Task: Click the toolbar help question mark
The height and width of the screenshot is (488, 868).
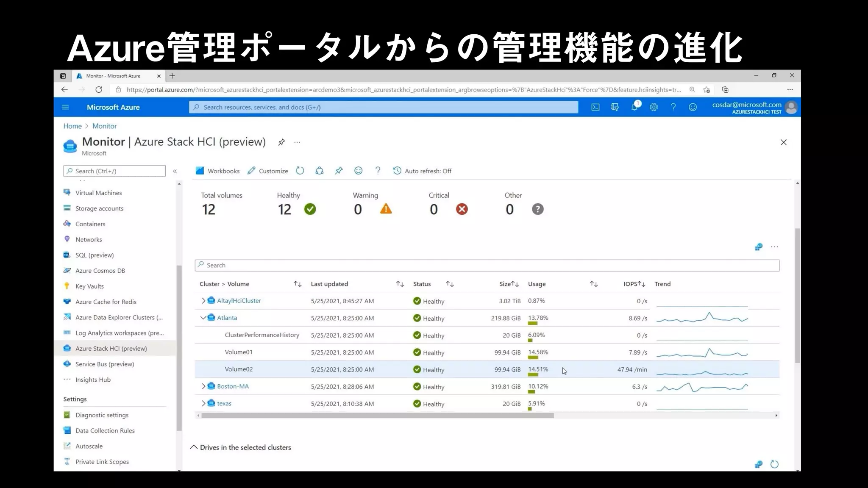Action: click(x=378, y=171)
